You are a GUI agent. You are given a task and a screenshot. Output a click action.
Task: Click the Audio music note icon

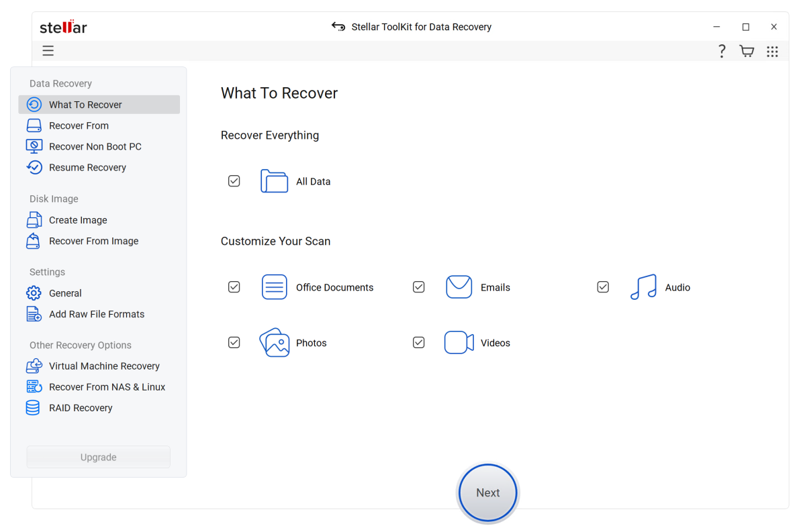click(x=643, y=287)
